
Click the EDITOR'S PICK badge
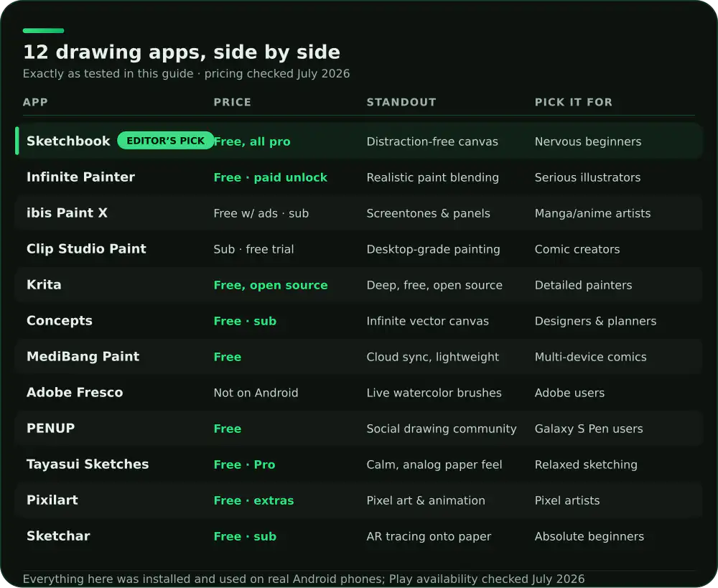coord(165,141)
